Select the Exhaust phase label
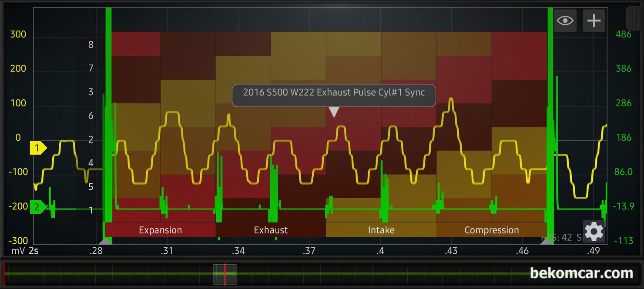Screen dimensions: 644x289 pos(271,230)
